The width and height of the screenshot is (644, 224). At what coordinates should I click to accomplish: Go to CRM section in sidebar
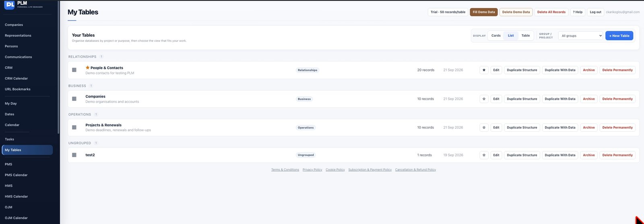[8, 68]
